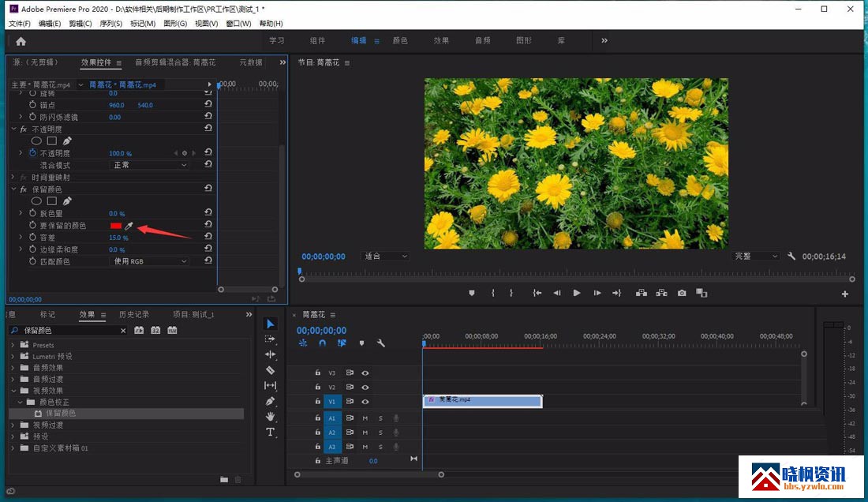Select the Track Select Forward tool

tap(270, 339)
